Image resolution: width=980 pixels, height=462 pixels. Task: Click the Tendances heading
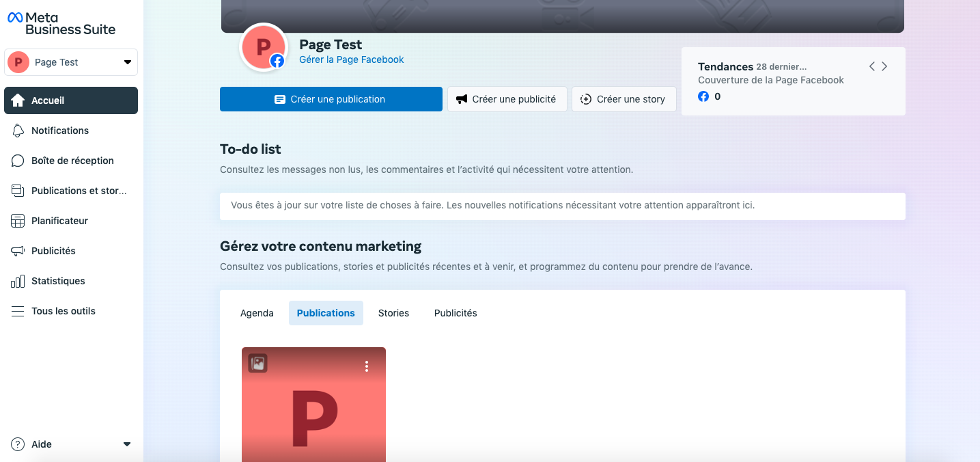click(x=725, y=66)
